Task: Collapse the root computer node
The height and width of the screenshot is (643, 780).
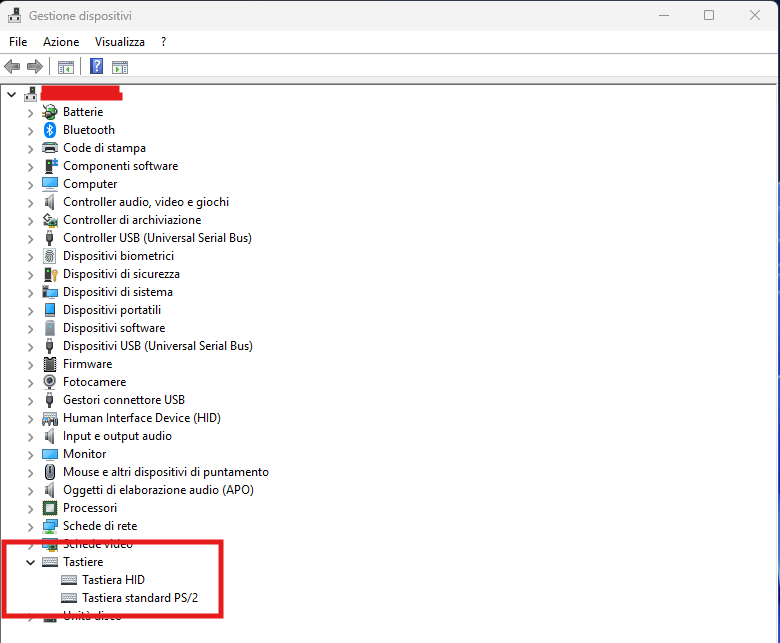Action: pos(11,94)
